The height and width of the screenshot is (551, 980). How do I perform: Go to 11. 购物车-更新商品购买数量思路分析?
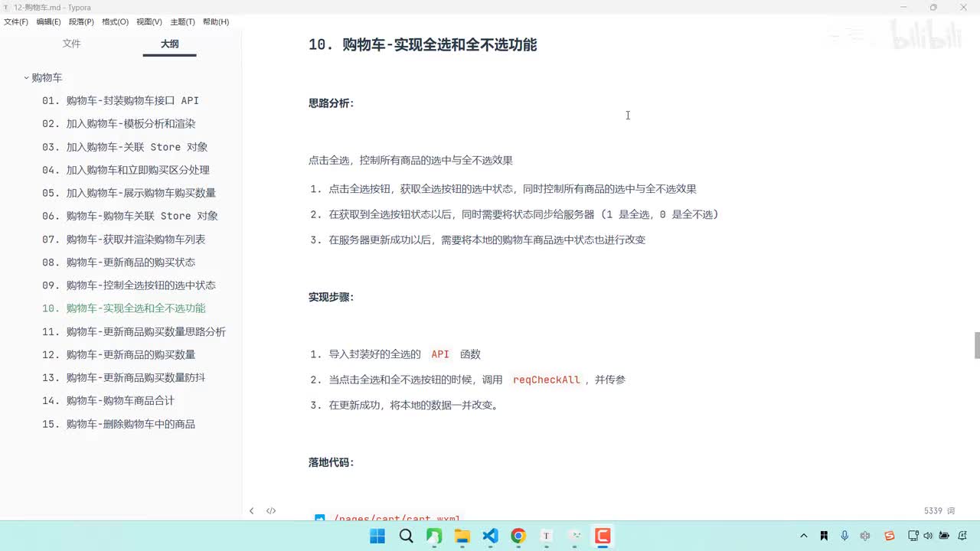coord(134,332)
